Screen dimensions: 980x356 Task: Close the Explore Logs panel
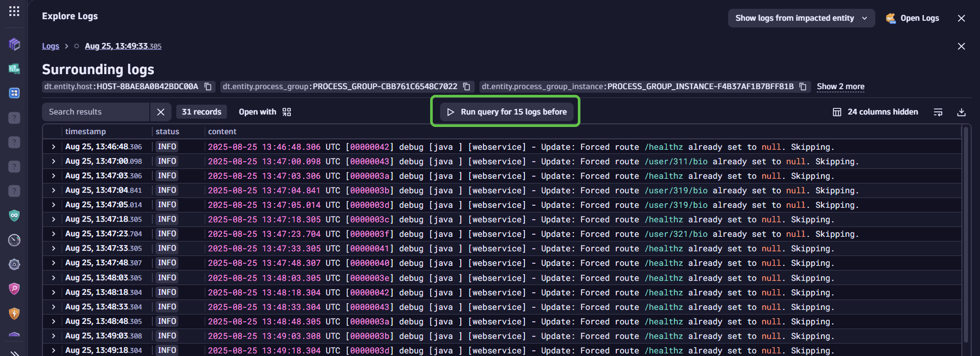(961, 18)
